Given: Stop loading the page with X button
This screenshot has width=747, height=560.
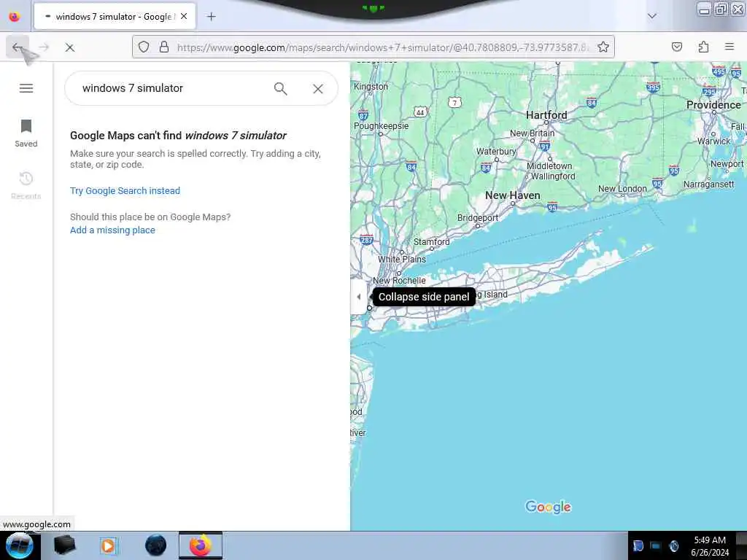Looking at the screenshot, I should point(70,47).
